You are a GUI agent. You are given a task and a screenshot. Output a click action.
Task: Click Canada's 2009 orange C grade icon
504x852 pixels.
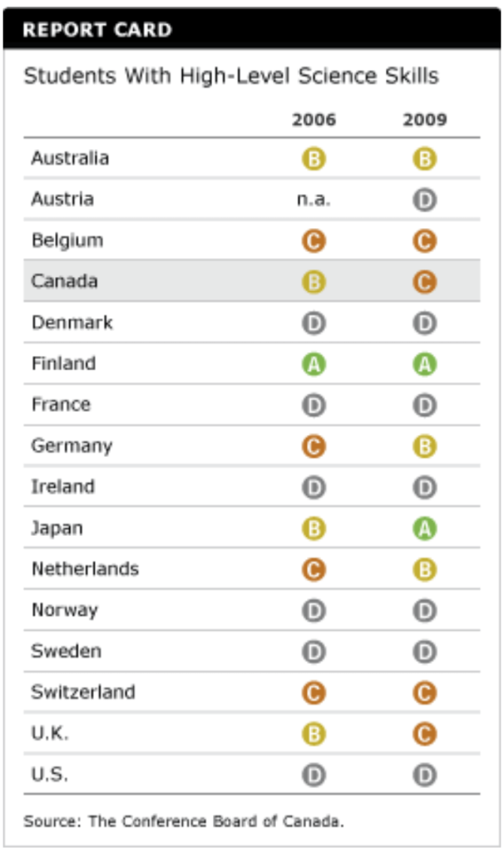point(424,282)
